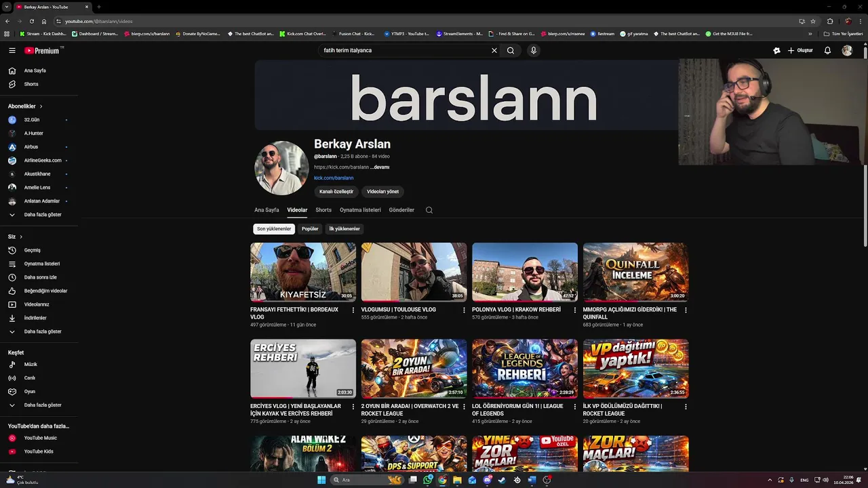Select the Berkay Arslan - YouTube browser tab

point(53,7)
